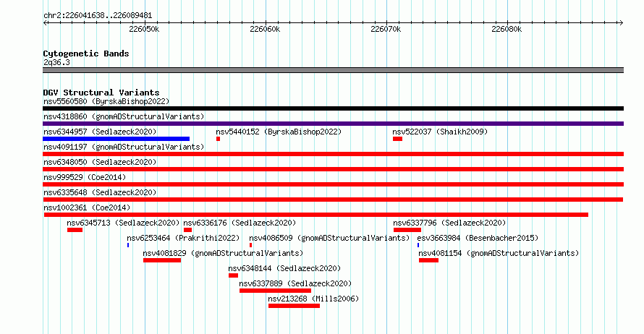Select the black nsv5560580 variant bar

pos(333,108)
